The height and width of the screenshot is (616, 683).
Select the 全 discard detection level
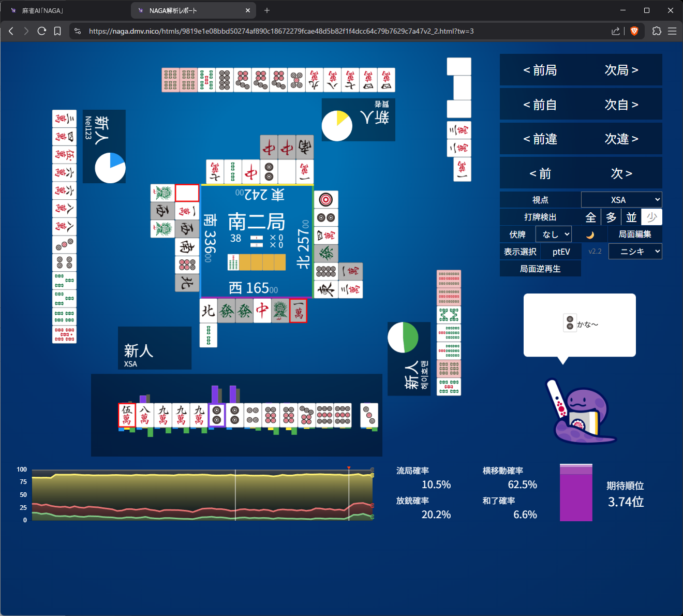590,217
